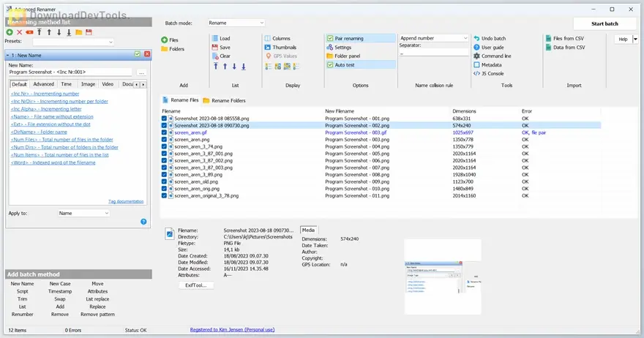Switch to the Video tags tab
This screenshot has width=644, height=338.
108,84
